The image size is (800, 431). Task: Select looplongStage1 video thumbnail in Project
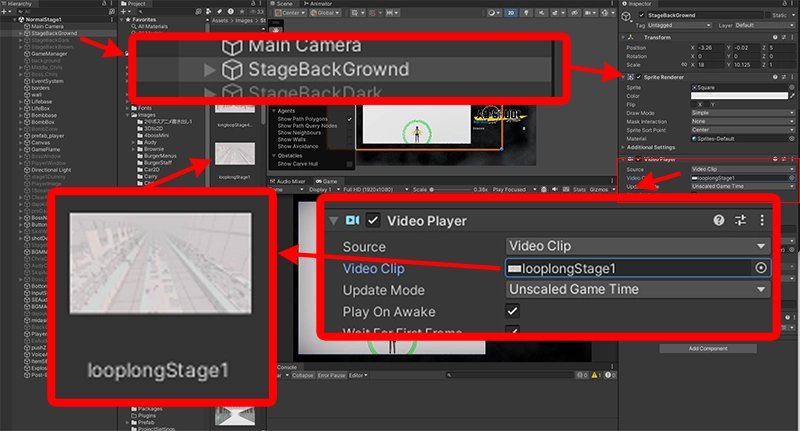coord(234,158)
